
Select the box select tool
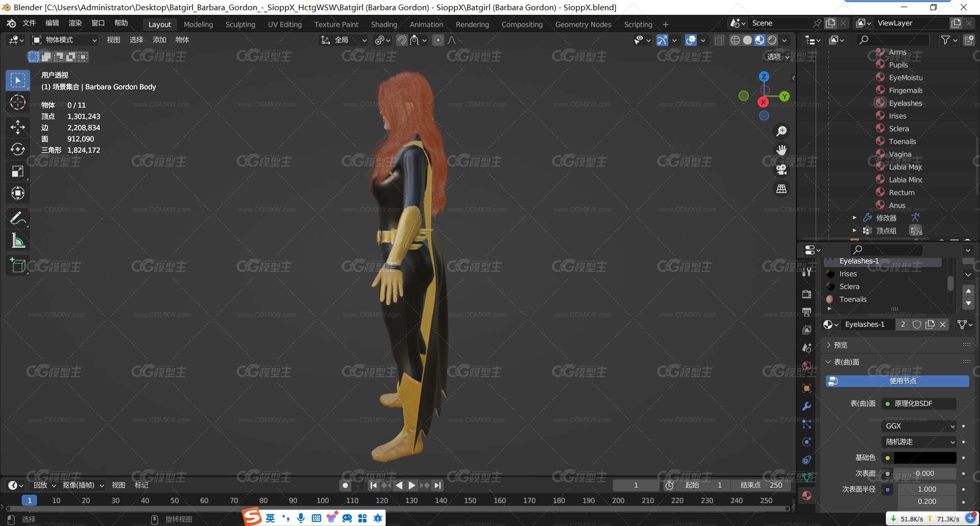click(x=18, y=81)
